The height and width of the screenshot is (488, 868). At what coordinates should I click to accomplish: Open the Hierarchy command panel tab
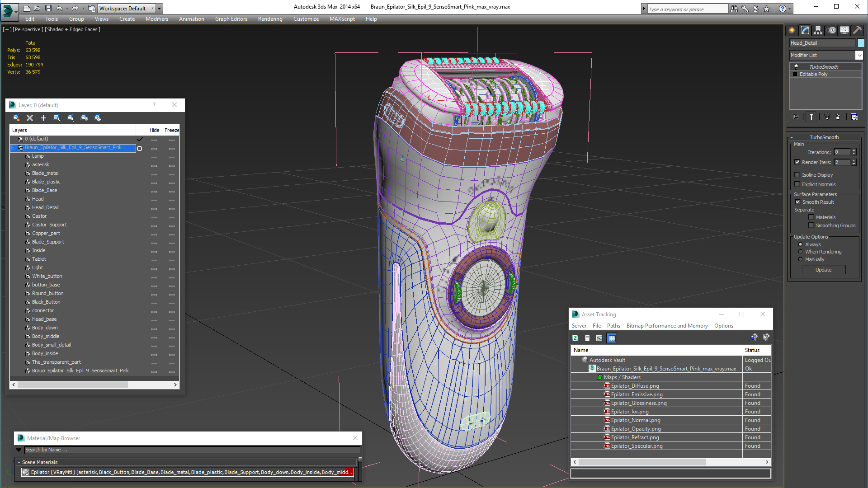pyautogui.click(x=818, y=30)
